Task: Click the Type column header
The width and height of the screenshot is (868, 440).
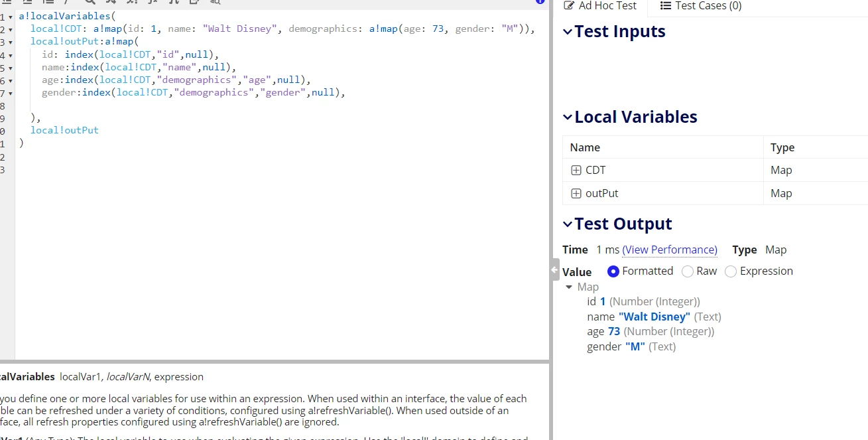Action: coord(816,147)
